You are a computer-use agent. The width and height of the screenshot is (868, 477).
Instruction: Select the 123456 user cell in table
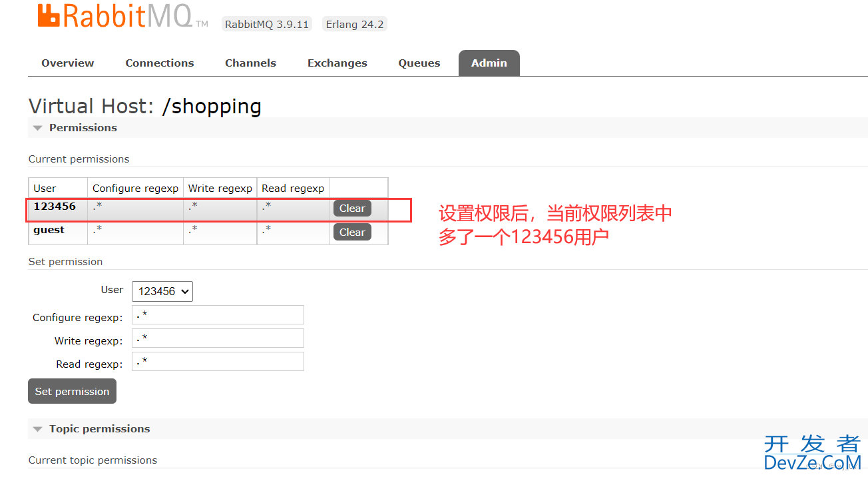coord(58,209)
